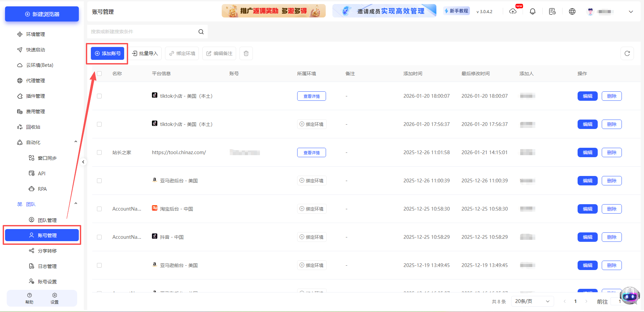Select RPA under 自动化
This screenshot has width=644, height=312.
42,189
